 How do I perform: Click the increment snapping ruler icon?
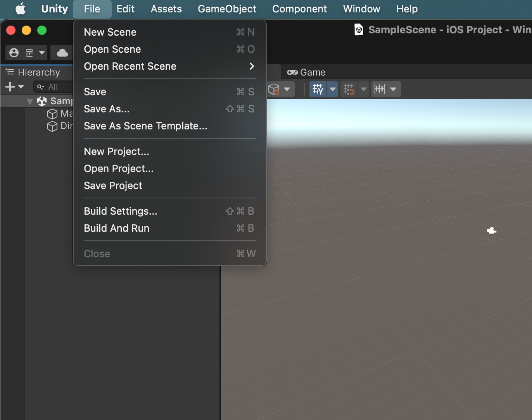point(380,89)
